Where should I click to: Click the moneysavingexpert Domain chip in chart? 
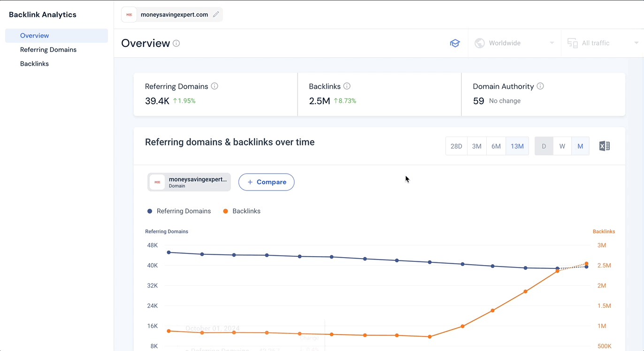coord(189,182)
